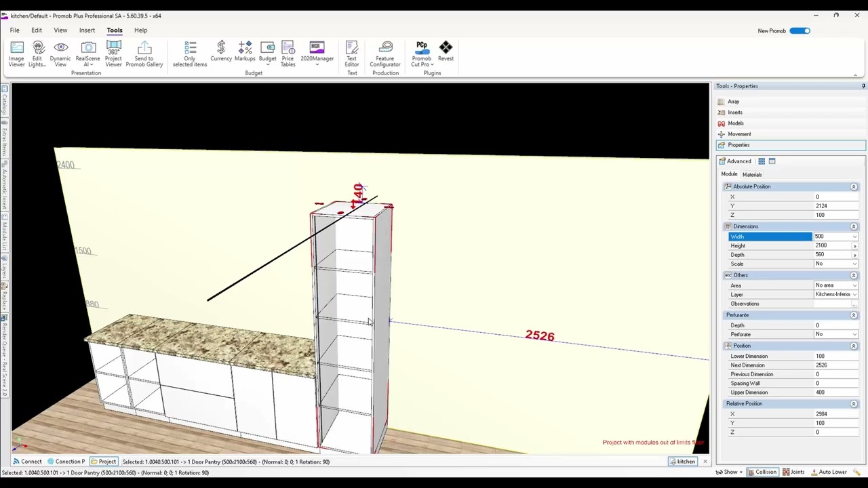Open the 360° Project Viewer
The height and width of the screenshot is (488, 868).
(x=113, y=54)
